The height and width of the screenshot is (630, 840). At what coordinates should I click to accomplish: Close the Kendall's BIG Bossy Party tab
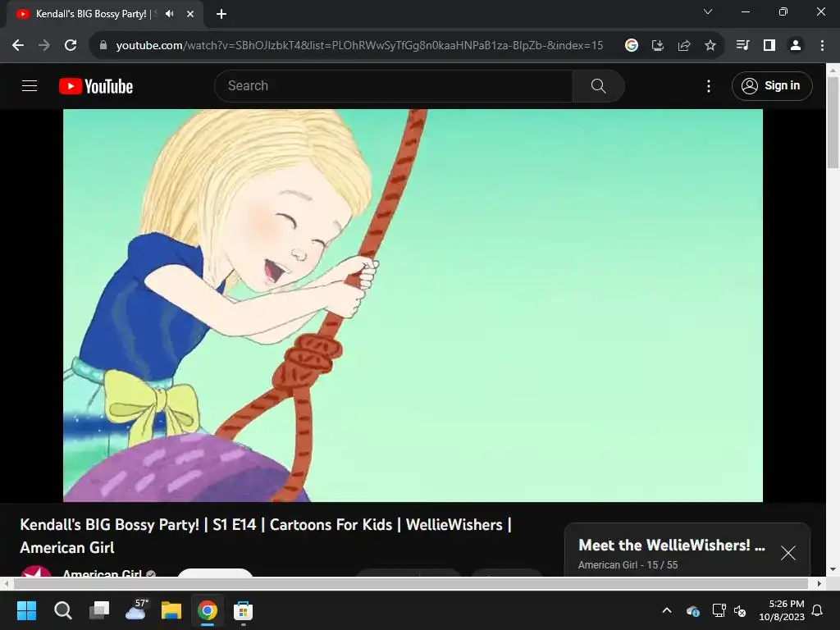190,14
